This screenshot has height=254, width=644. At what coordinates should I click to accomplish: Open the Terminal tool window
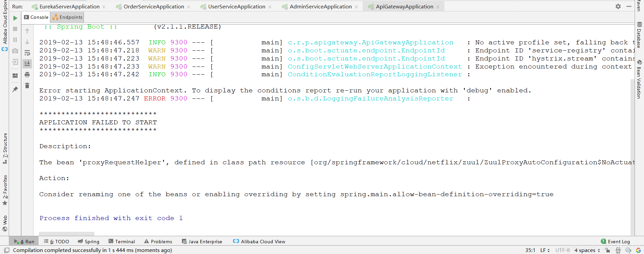click(x=122, y=241)
